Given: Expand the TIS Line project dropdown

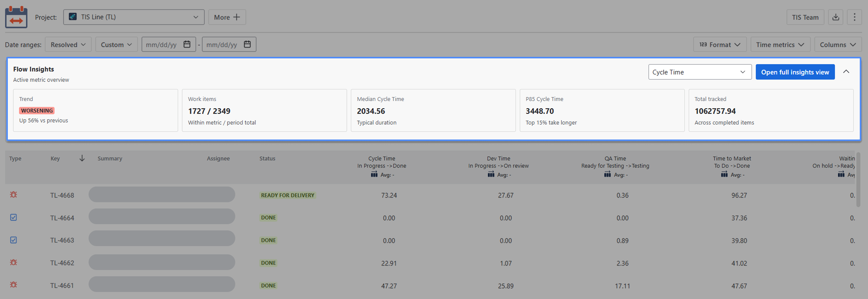Looking at the screenshot, I should 134,17.
